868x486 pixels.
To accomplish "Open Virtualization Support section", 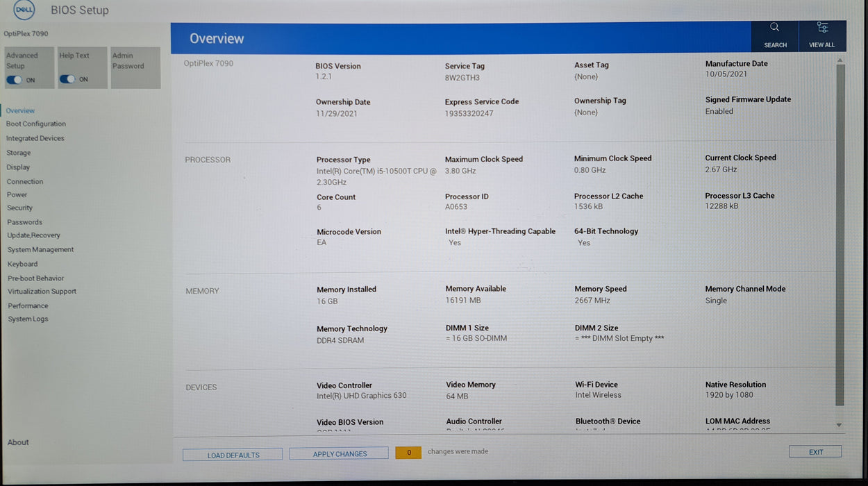I will point(42,292).
